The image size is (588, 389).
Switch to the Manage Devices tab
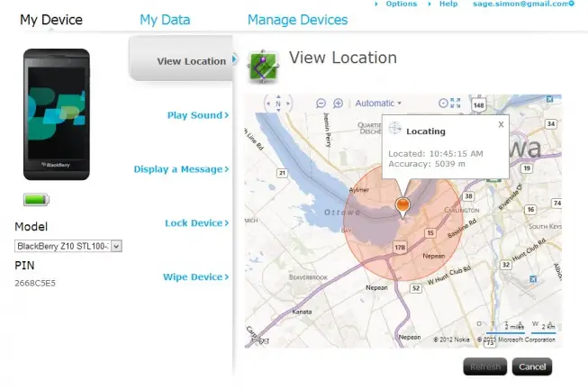[298, 20]
